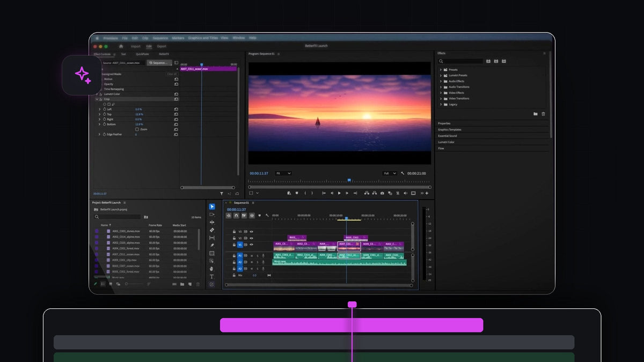Screen dimensions: 644x362
Task: Click Clear All button for masks
Action: (x=172, y=74)
